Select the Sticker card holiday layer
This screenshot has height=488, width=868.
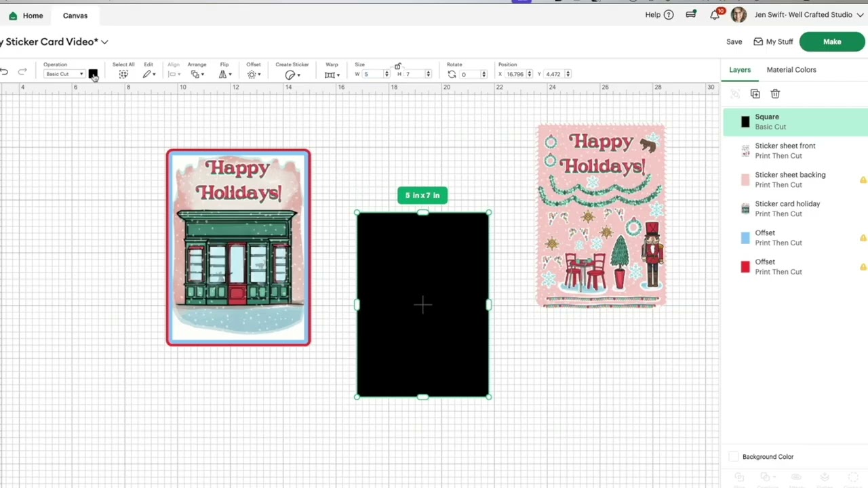[x=795, y=209]
